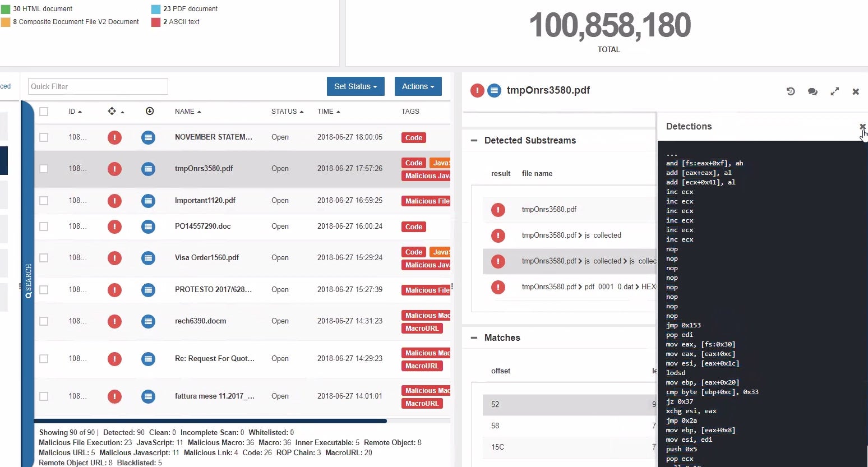The image size is (868, 467).
Task: Check the rech6390.docm row checkbox
Action: coord(44,321)
